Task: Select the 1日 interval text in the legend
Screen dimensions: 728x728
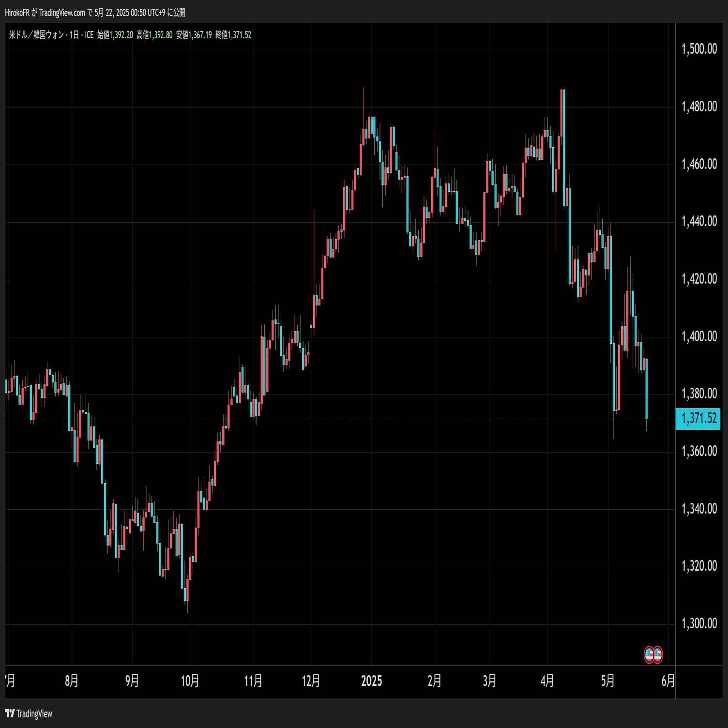Action: tap(74, 35)
